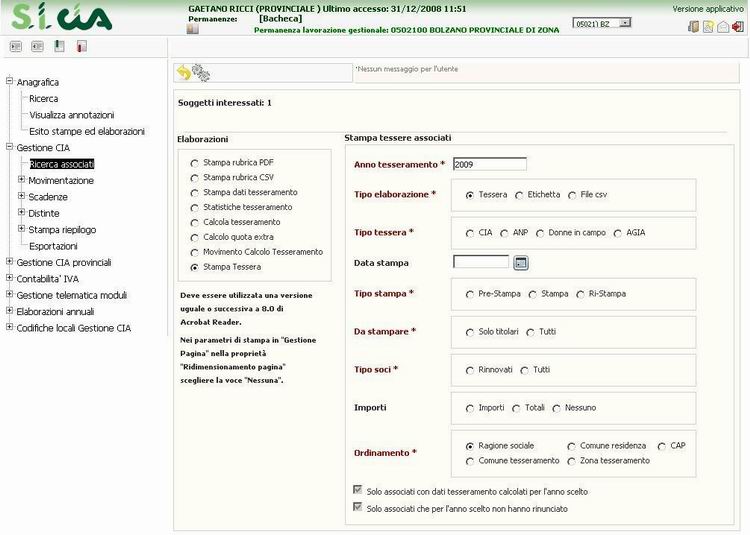
Task: Order by Zona tesseramento
Action: tap(571, 461)
